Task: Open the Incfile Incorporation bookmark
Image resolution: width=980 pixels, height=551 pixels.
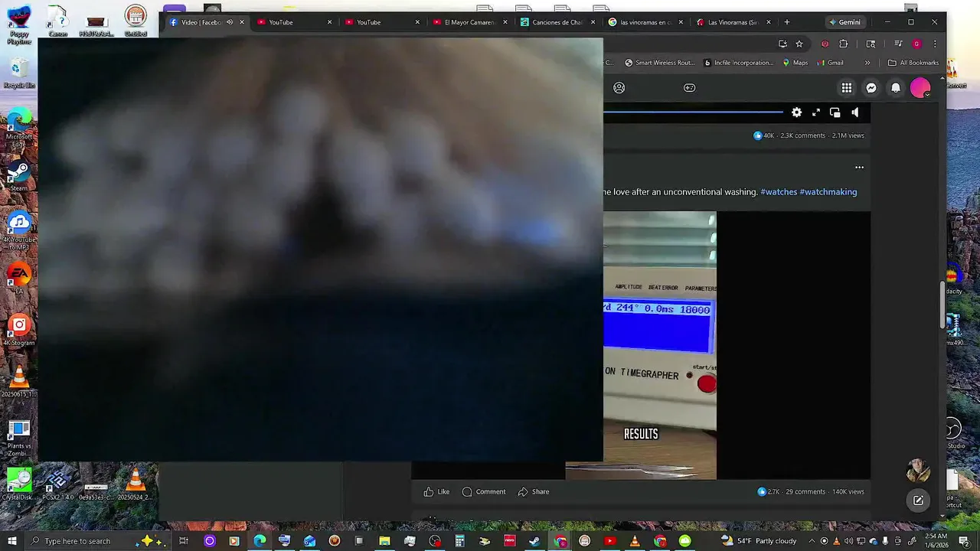Action: [739, 63]
